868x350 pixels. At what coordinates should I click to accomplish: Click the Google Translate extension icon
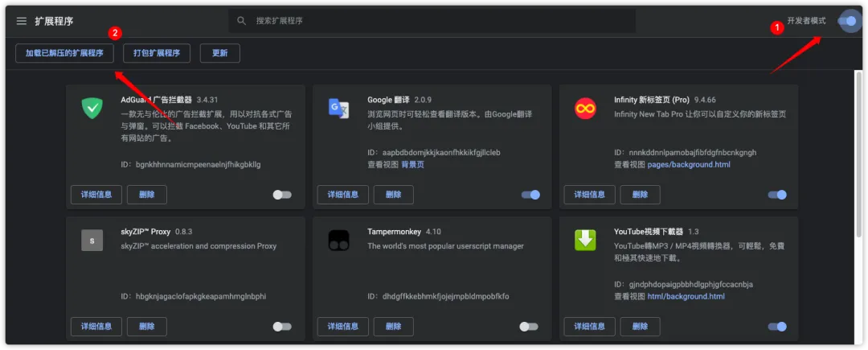pos(339,108)
